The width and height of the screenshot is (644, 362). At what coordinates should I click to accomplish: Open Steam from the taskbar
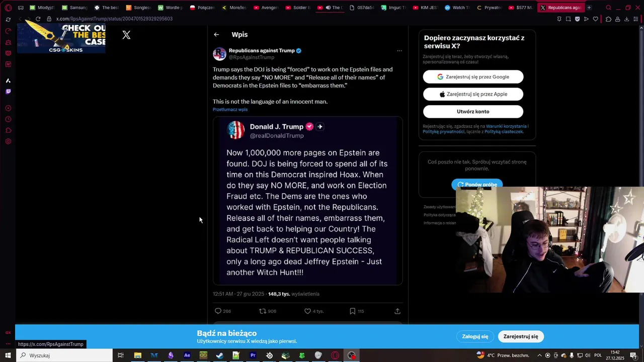pyautogui.click(x=220, y=355)
